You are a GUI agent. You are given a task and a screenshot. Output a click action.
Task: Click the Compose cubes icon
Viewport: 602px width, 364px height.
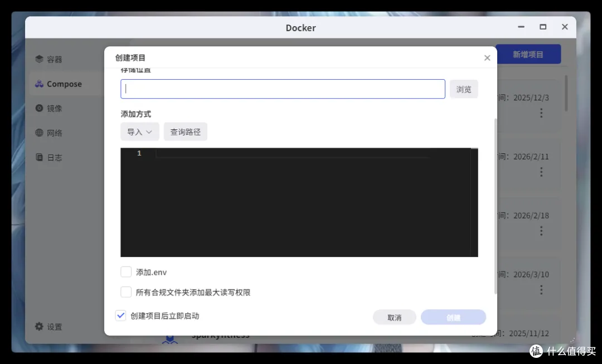pyautogui.click(x=39, y=84)
